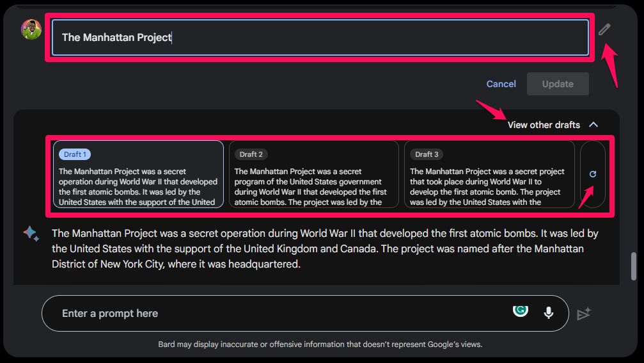The image size is (644, 363).
Task: Click the View other drafts label
Action: point(544,125)
